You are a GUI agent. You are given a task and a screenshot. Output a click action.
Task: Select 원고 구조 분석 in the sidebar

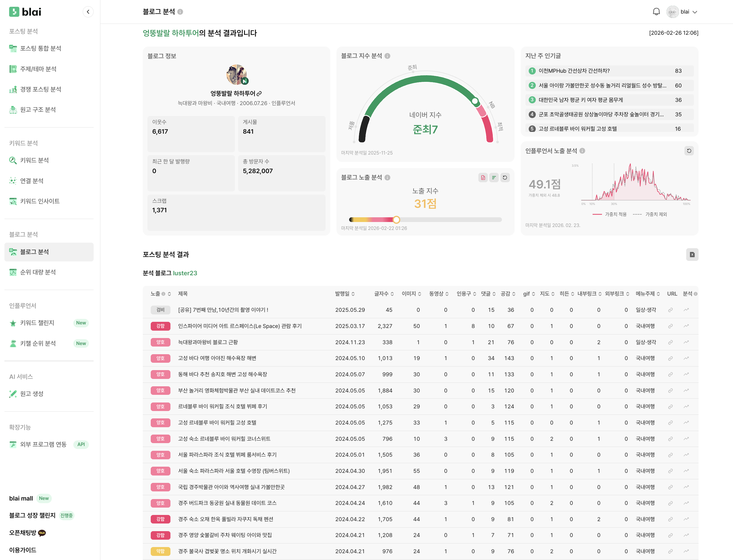point(37,109)
